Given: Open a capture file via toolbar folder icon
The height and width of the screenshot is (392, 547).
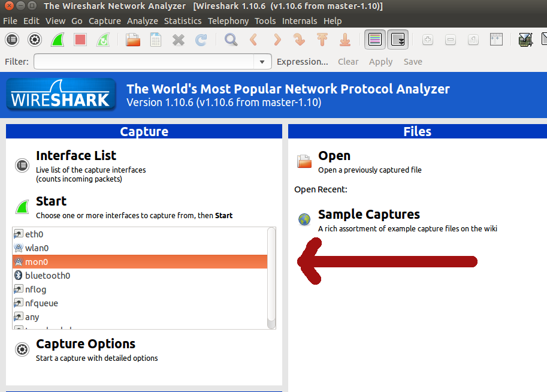Looking at the screenshot, I should pyautogui.click(x=133, y=40).
